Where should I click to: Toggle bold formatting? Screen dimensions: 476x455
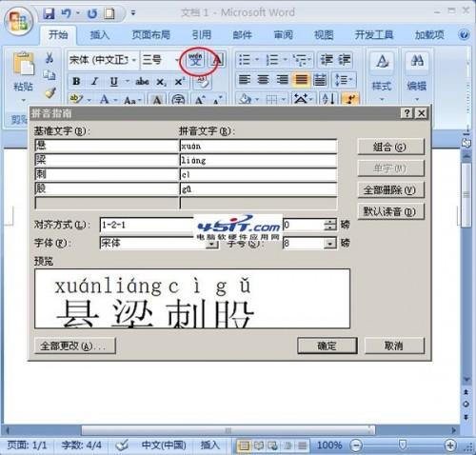click(x=76, y=82)
